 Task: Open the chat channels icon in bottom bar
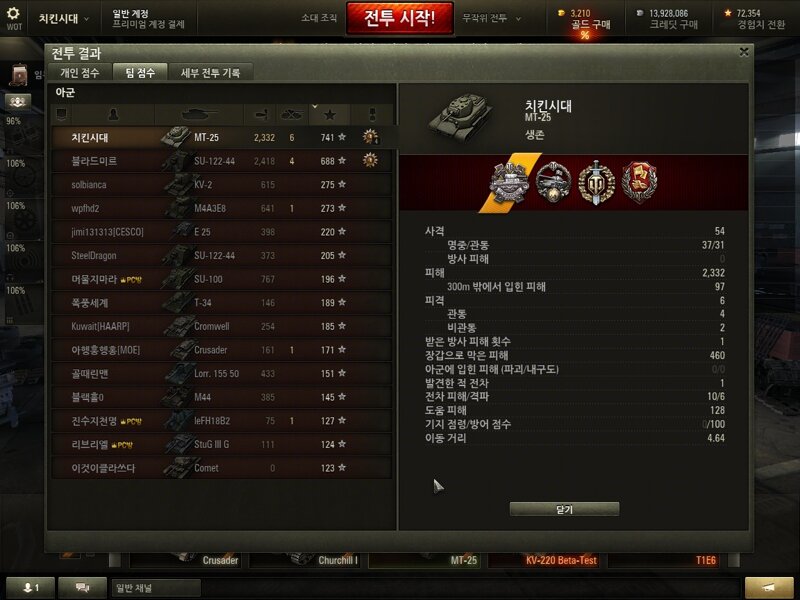click(82, 588)
